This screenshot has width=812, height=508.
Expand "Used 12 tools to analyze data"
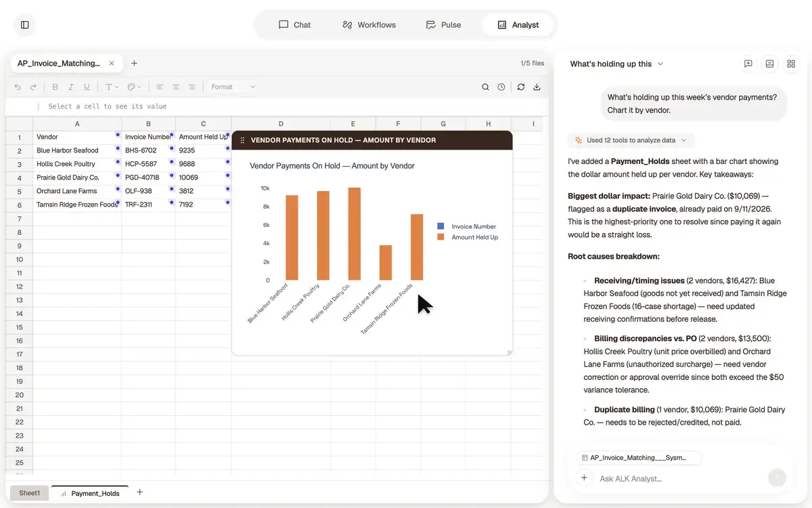click(x=631, y=140)
